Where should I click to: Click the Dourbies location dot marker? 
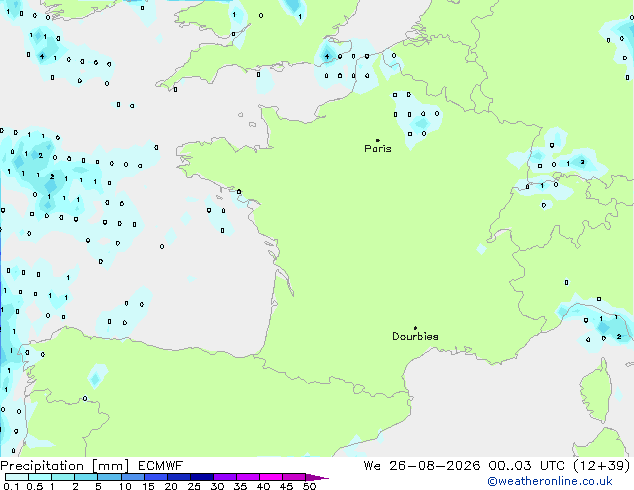(415, 328)
